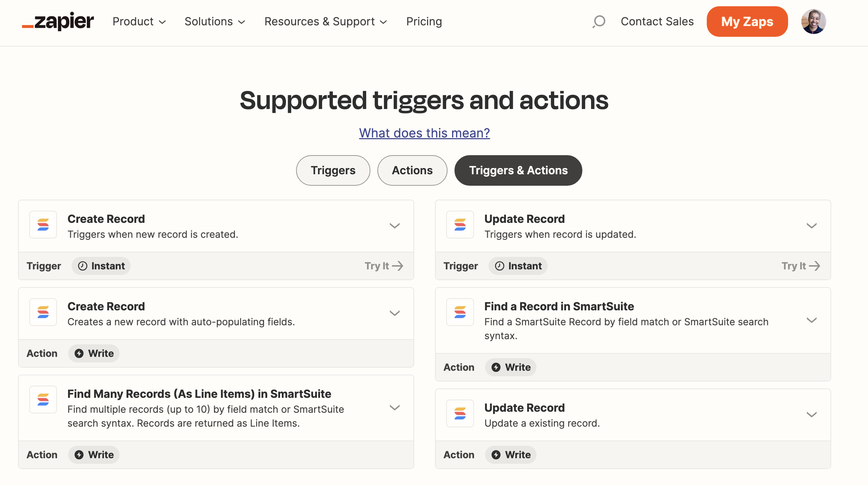Open the Resources & Support menu

click(x=325, y=22)
